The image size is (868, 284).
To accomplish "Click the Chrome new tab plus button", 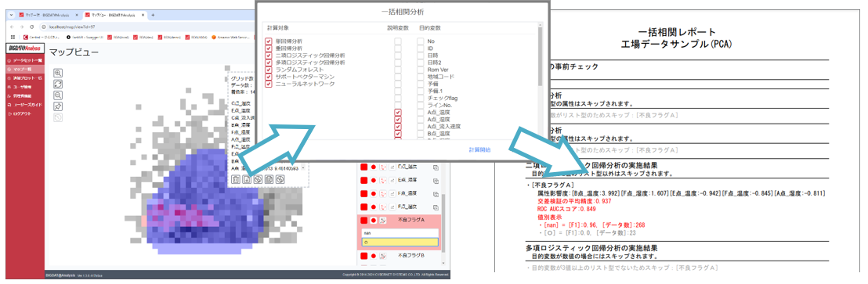I will pyautogui.click(x=153, y=15).
